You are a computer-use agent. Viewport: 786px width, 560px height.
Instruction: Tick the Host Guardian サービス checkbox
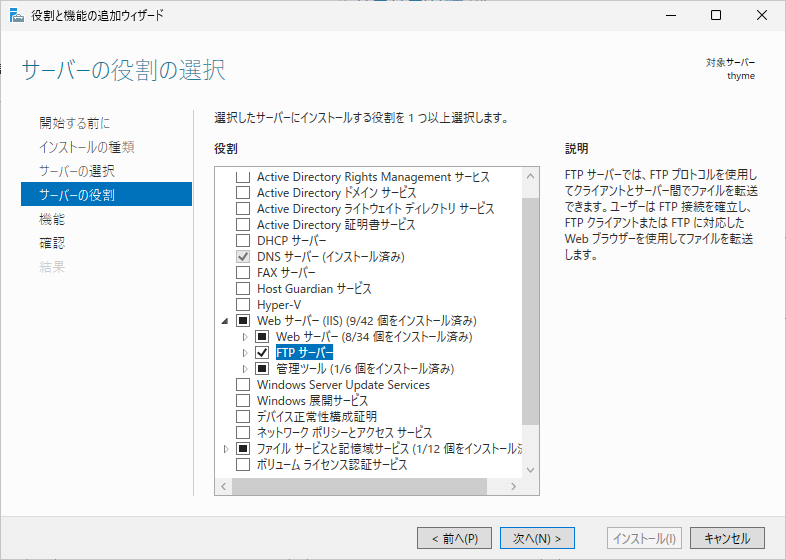[x=243, y=289]
